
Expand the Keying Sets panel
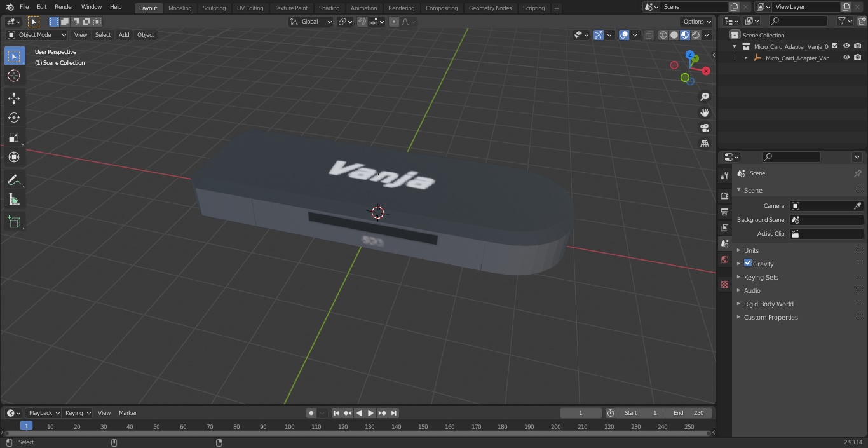pos(761,277)
